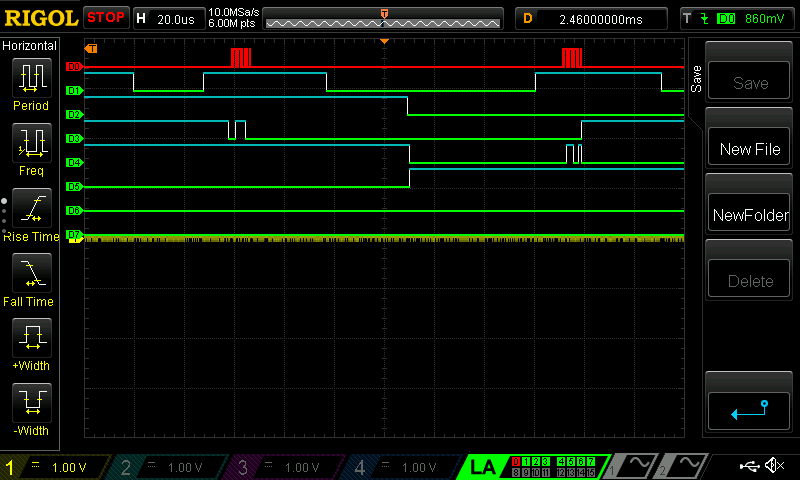Click the trigger source D0 indicator
This screenshot has height=480, width=800.
726,19
